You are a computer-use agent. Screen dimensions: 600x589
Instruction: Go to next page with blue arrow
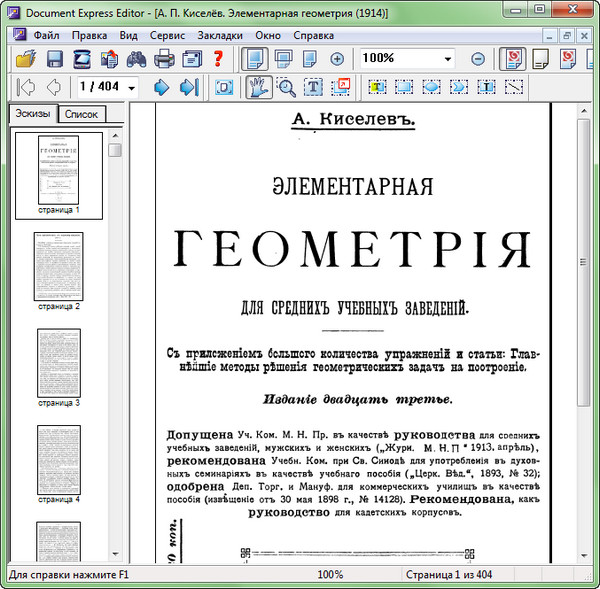coord(161,87)
